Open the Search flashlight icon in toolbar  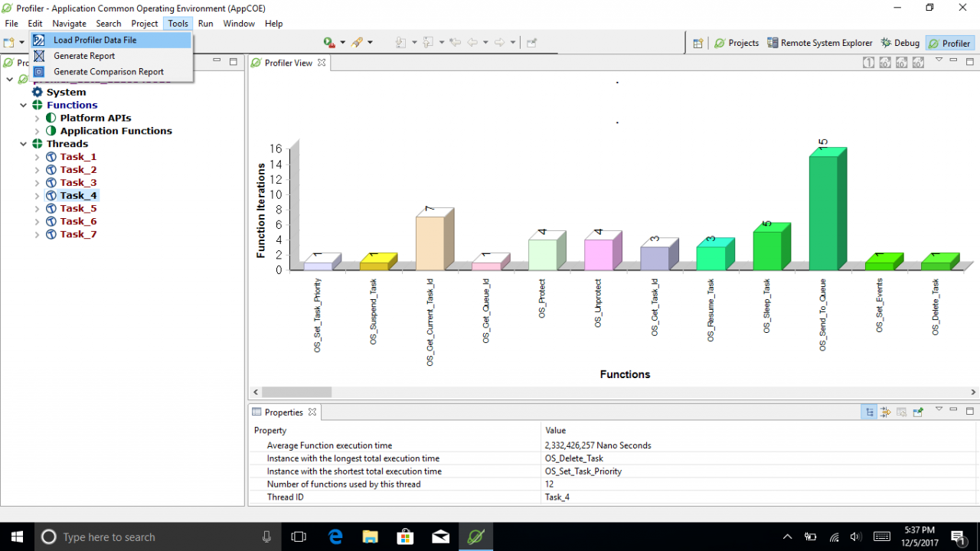click(358, 42)
